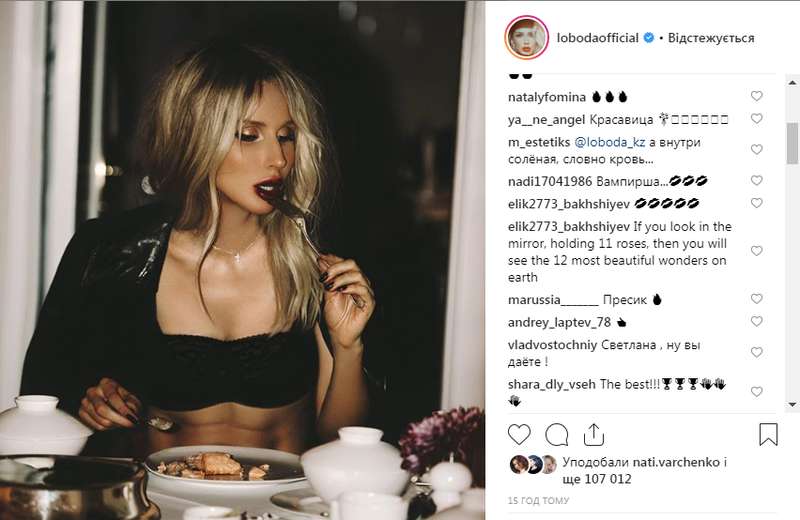The height and width of the screenshot is (520, 800).
Task: Share the post via the upload arrow icon
Action: click(594, 434)
